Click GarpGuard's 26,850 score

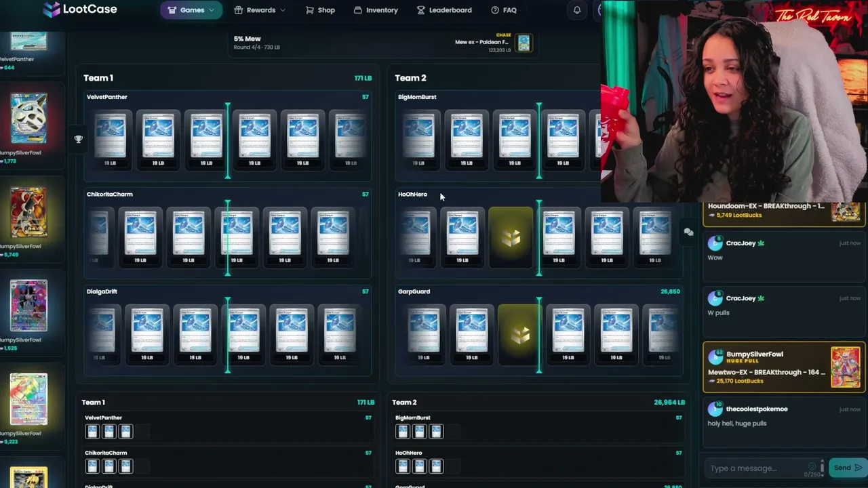670,291
